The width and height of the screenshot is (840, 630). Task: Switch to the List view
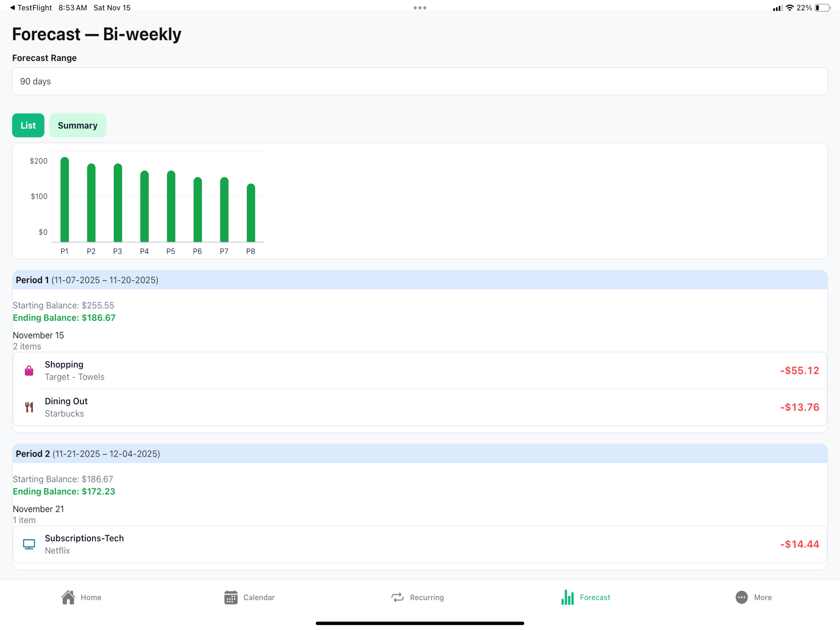coord(28,125)
